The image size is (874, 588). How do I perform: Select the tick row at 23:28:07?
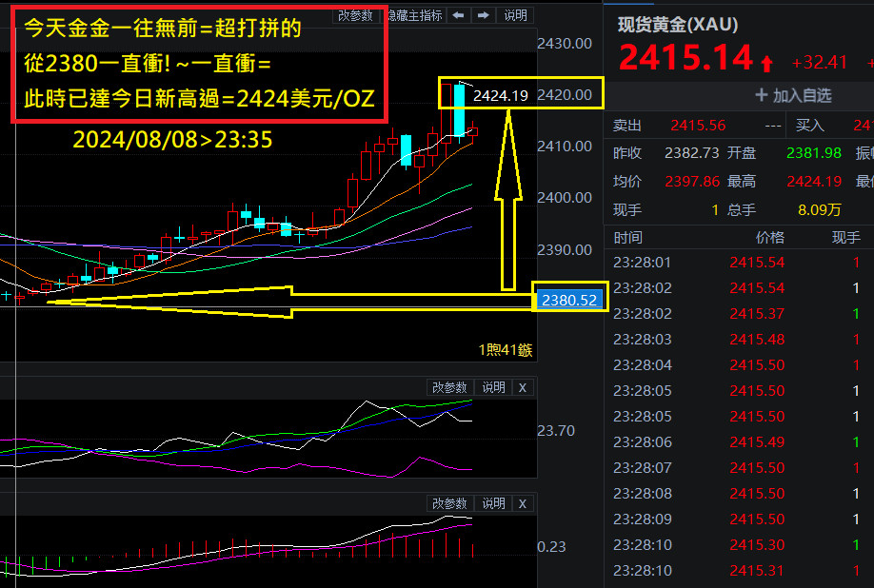[x=739, y=468]
